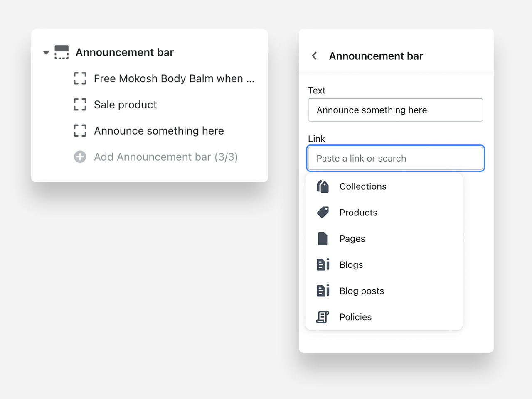Click the Text input field

(395, 110)
